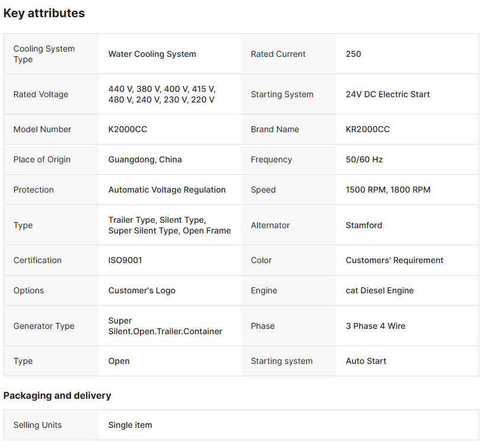Image resolution: width=484 pixels, height=448 pixels.
Task: Click the Water Cooling System value
Action: point(152,54)
